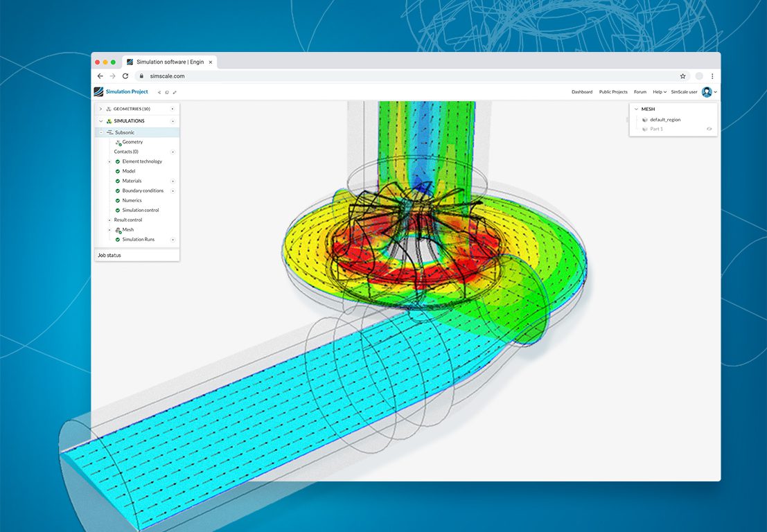Add boundary condition via plus icon
The width and height of the screenshot is (767, 532).
(x=173, y=190)
